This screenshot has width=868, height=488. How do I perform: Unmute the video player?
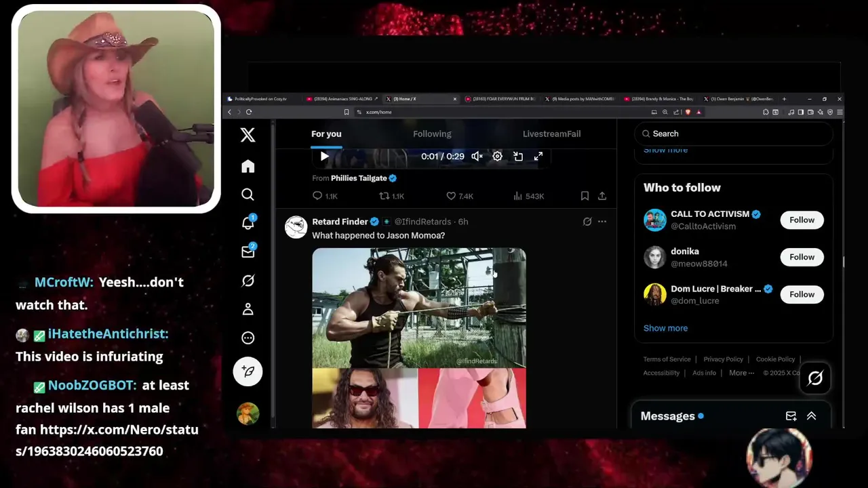477,157
